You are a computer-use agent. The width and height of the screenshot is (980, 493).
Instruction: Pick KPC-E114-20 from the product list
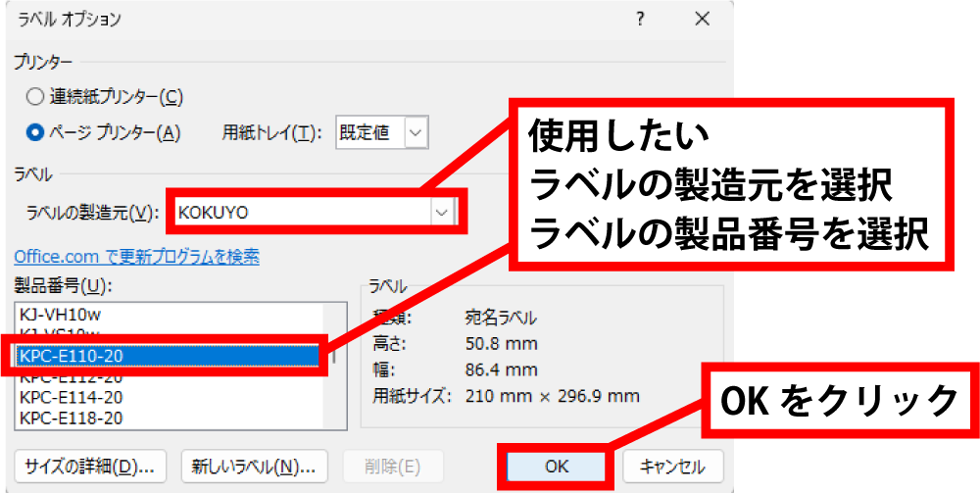click(x=71, y=398)
